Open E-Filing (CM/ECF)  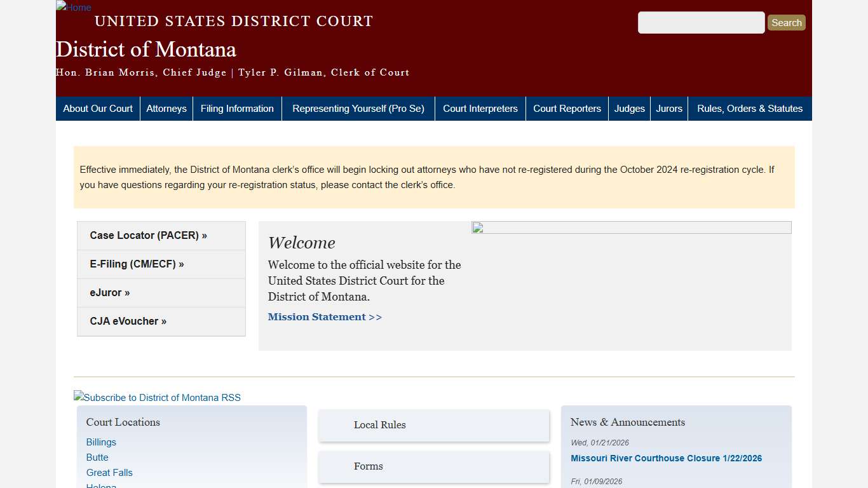(137, 264)
